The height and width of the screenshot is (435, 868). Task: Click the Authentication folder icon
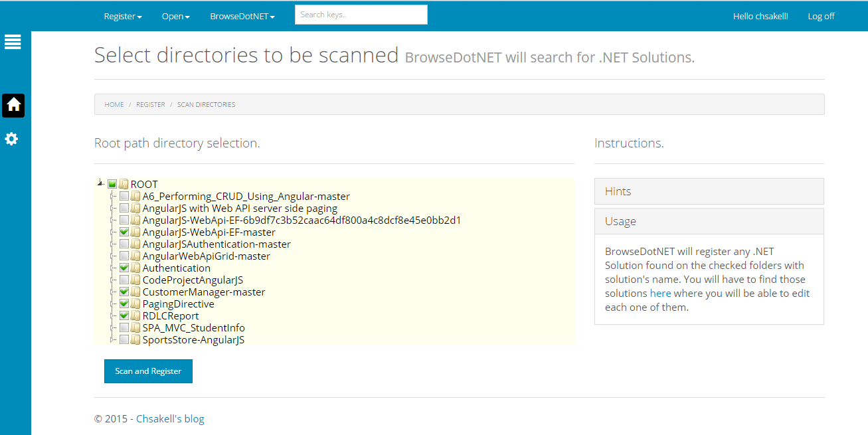tap(135, 268)
